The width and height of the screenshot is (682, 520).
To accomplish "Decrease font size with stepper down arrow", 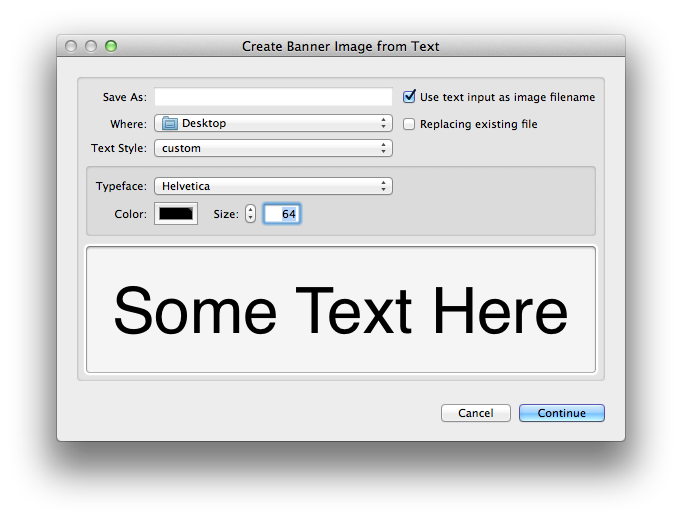I will (x=250, y=219).
